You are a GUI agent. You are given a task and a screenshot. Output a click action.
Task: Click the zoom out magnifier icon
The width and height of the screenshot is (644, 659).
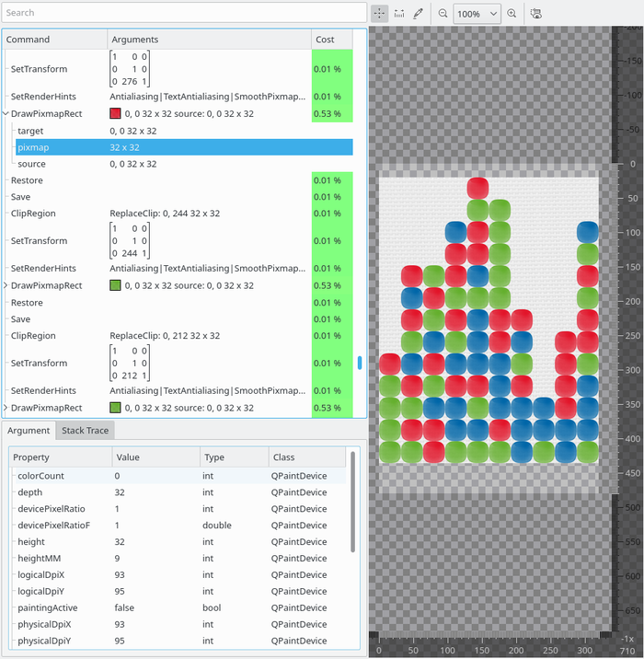tap(443, 14)
